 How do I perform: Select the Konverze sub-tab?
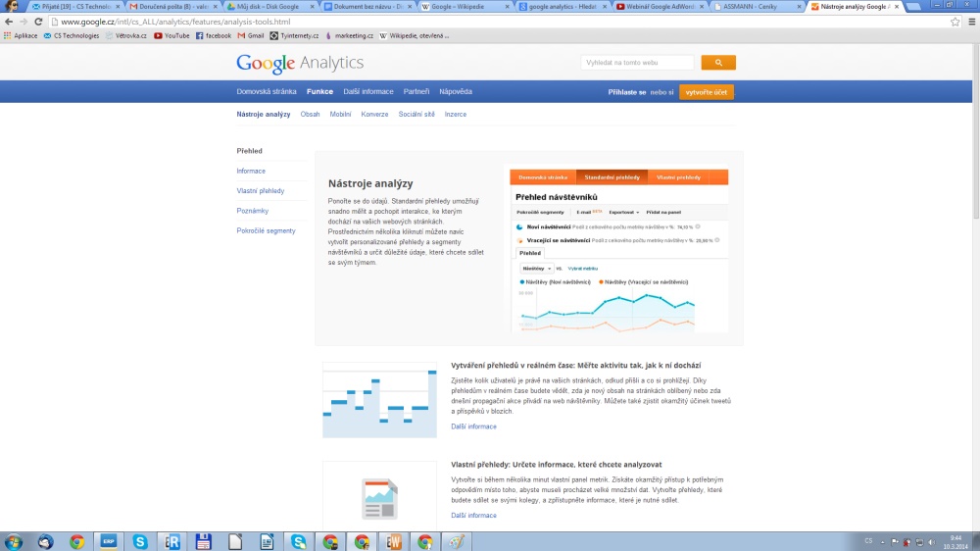[374, 115]
